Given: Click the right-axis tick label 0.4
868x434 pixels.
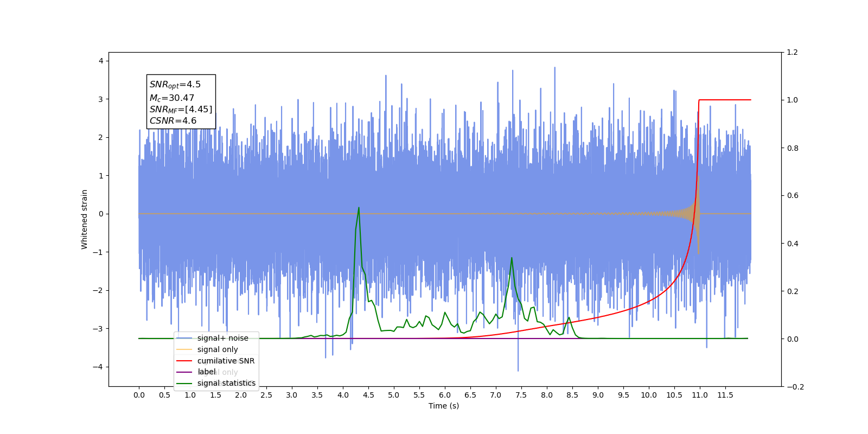Looking at the screenshot, I should tap(792, 244).
